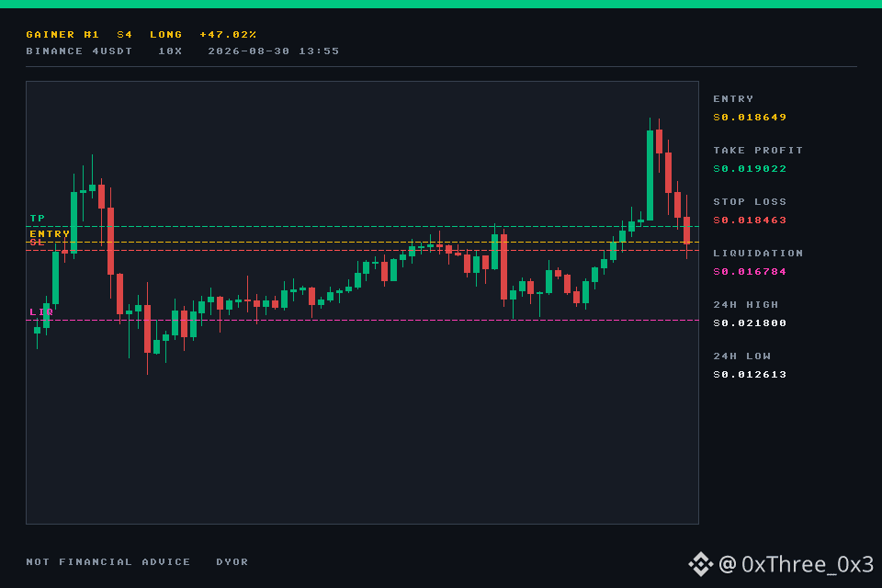
Task: Click the LIQ label on chart
Action: click(x=41, y=311)
